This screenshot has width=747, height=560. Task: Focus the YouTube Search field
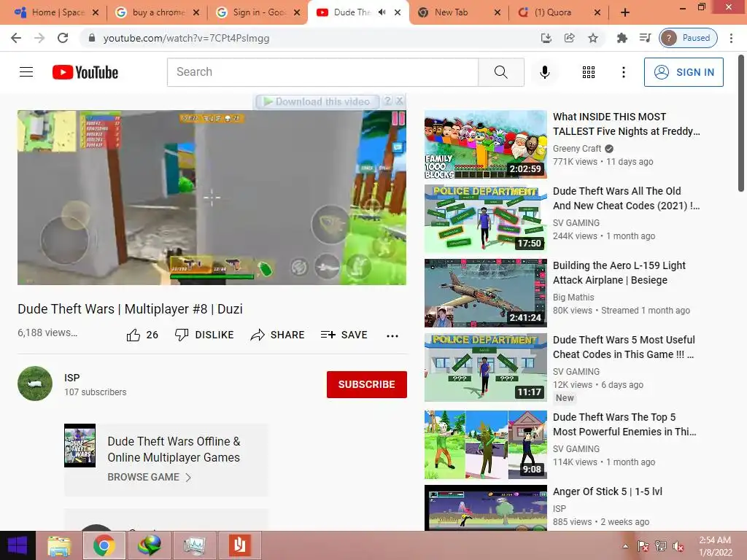322,72
